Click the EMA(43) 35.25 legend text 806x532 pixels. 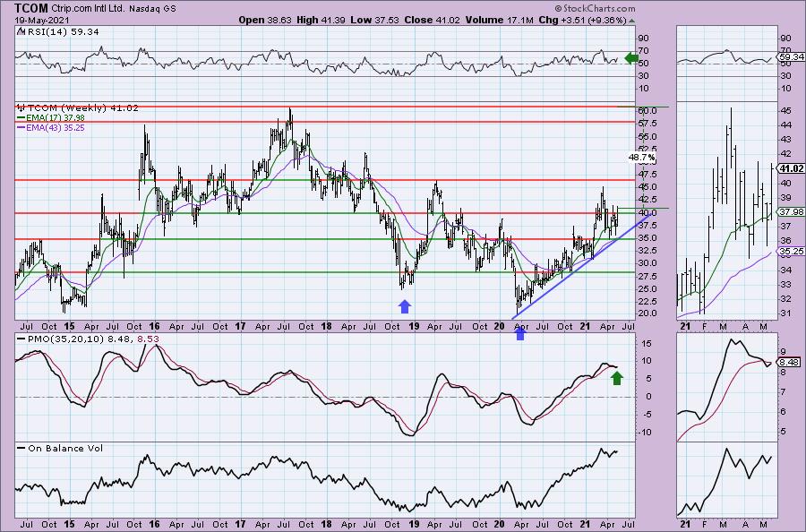click(56, 127)
